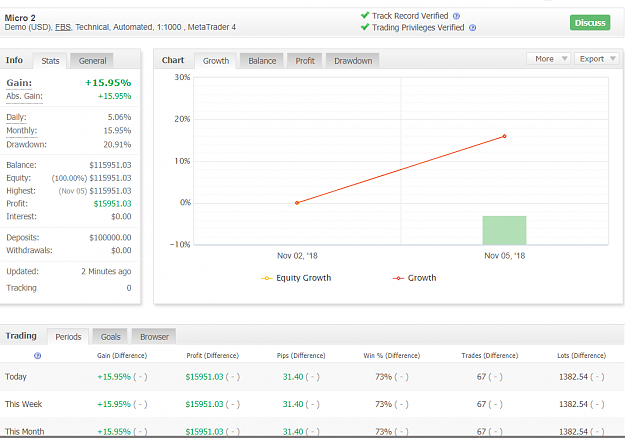625x438 pixels.
Task: Select the Drawdown chart tab
Action: (x=353, y=61)
